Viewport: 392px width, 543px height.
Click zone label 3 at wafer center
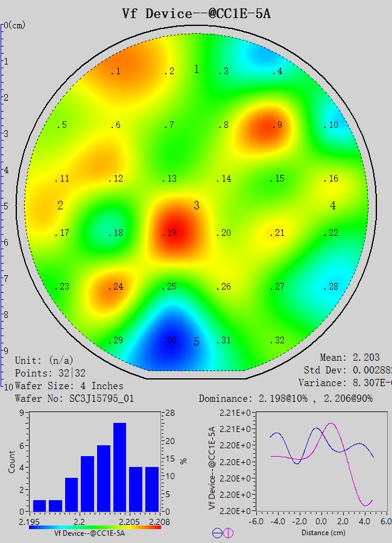pyautogui.click(x=197, y=206)
